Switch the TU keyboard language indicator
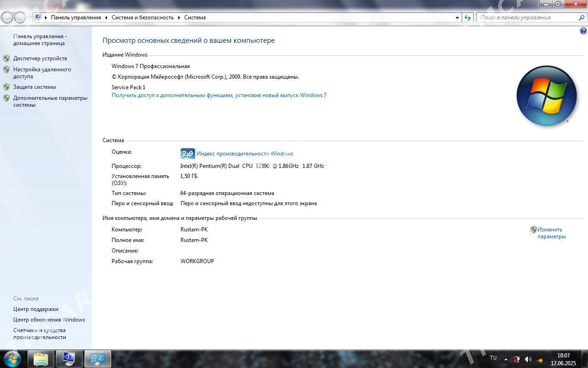 493,358
